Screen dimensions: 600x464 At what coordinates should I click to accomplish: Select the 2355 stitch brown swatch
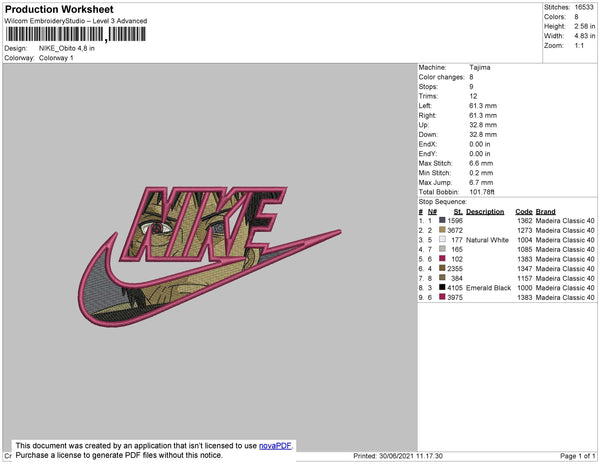(x=442, y=268)
